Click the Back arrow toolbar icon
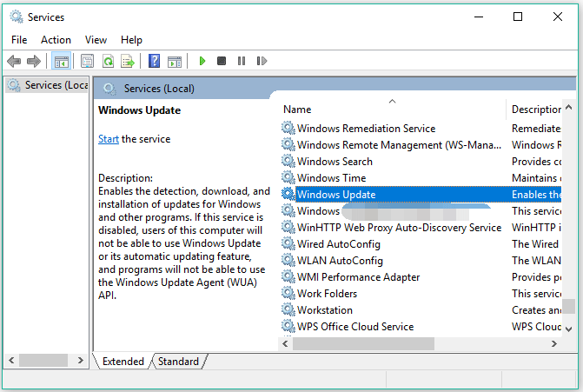583x392 pixels. click(x=14, y=61)
